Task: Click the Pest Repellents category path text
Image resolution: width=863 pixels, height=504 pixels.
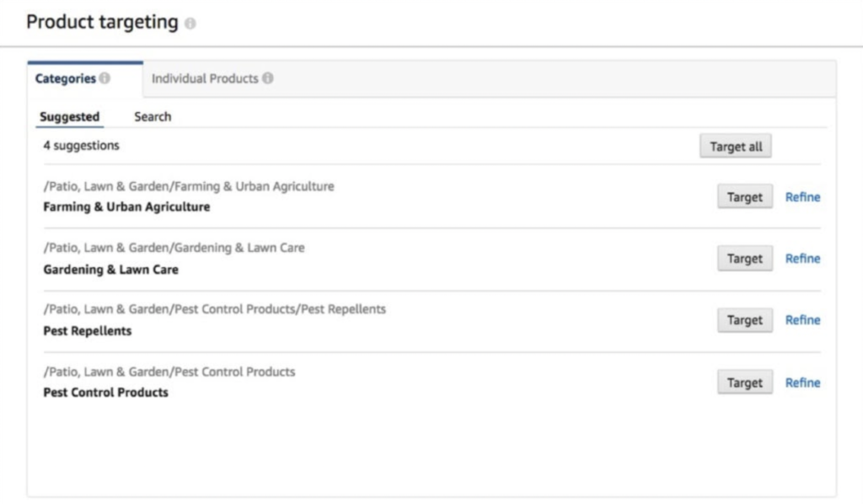Action: (213, 309)
